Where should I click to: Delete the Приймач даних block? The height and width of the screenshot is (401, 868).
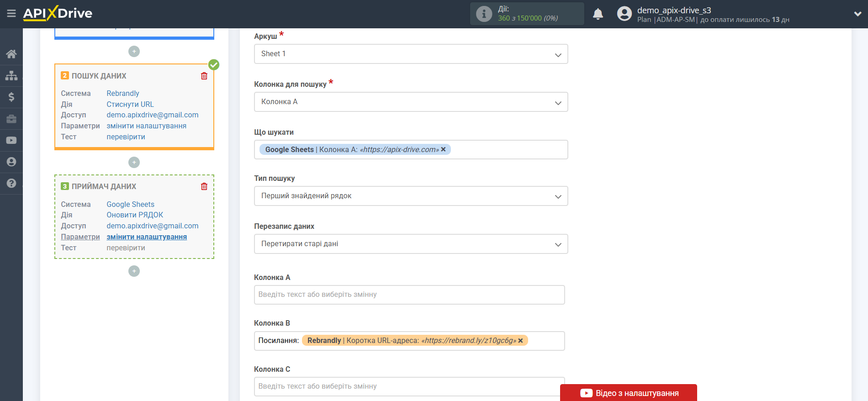click(204, 186)
